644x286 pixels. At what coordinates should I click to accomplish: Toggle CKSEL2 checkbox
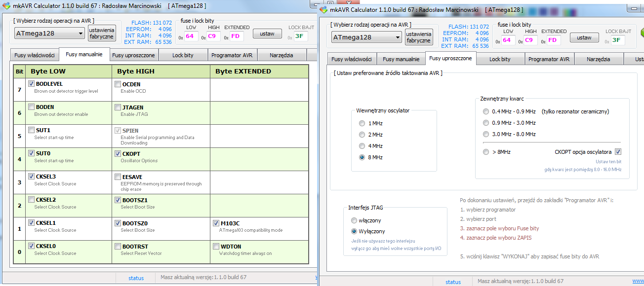coord(31,200)
